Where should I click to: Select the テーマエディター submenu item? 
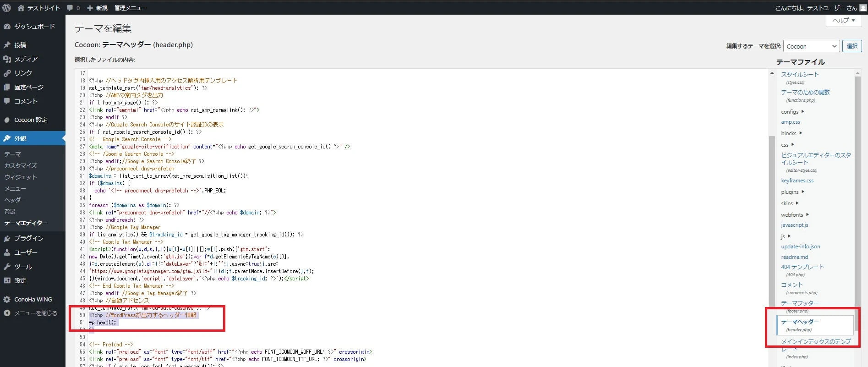(x=26, y=223)
